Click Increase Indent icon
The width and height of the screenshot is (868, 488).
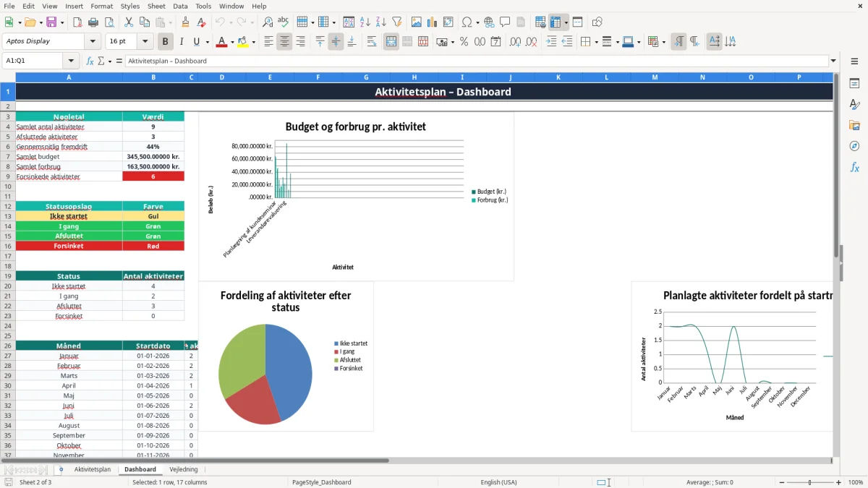click(551, 42)
